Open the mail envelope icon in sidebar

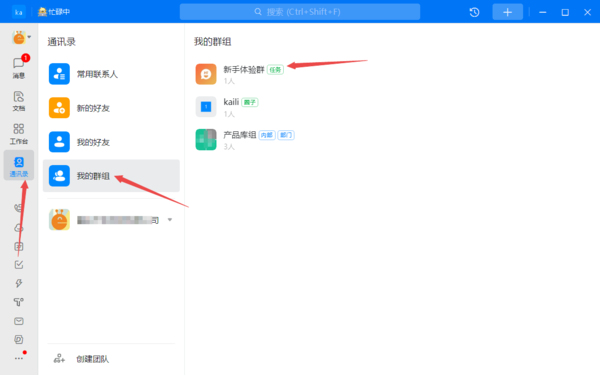click(x=19, y=321)
